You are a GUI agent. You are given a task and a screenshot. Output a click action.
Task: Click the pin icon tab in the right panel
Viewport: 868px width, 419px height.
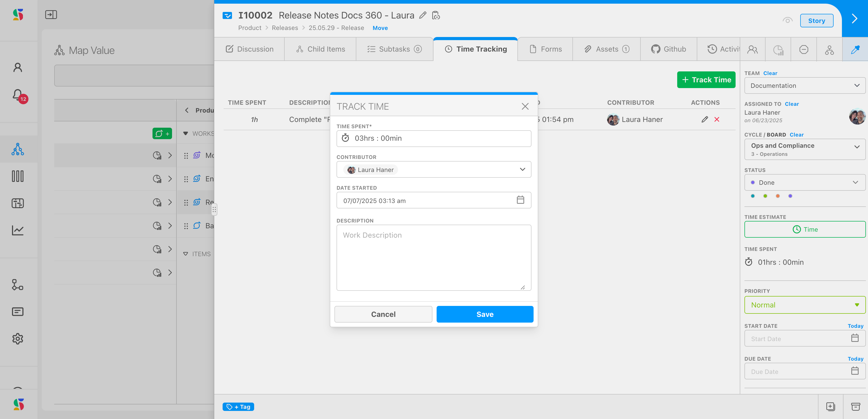[x=855, y=50]
